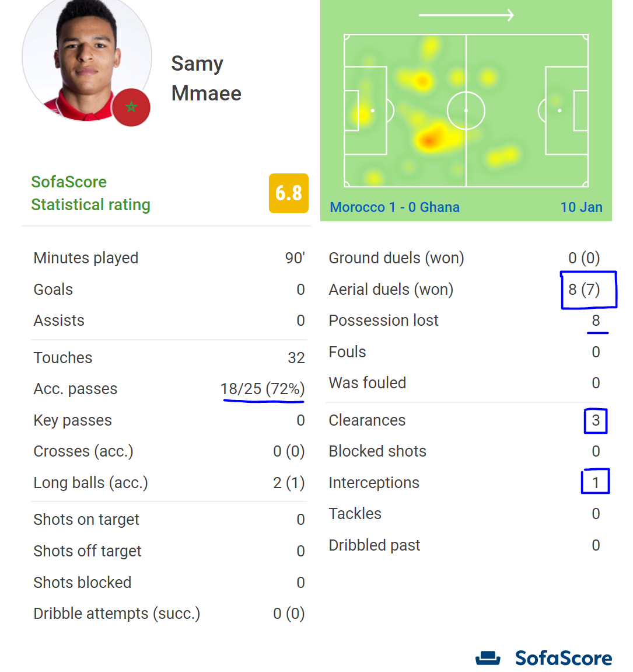
Task: Click the orange hotspot on the heatmap
Action: [x=429, y=139]
